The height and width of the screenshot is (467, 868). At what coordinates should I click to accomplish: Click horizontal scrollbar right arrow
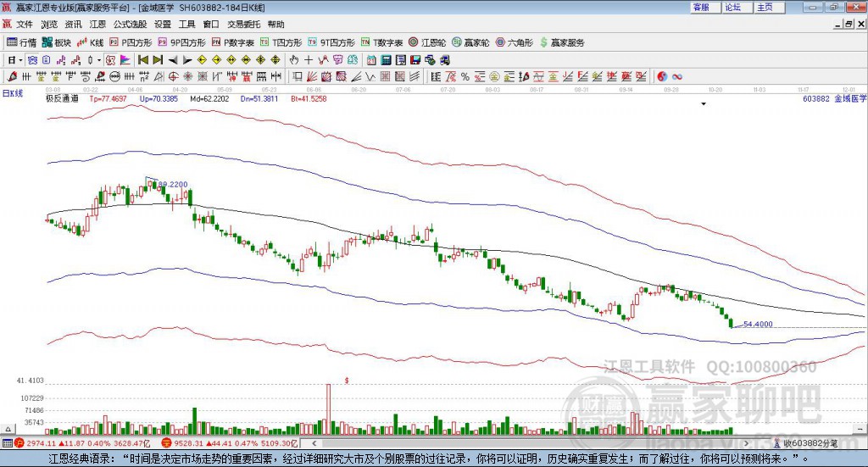(x=746, y=442)
